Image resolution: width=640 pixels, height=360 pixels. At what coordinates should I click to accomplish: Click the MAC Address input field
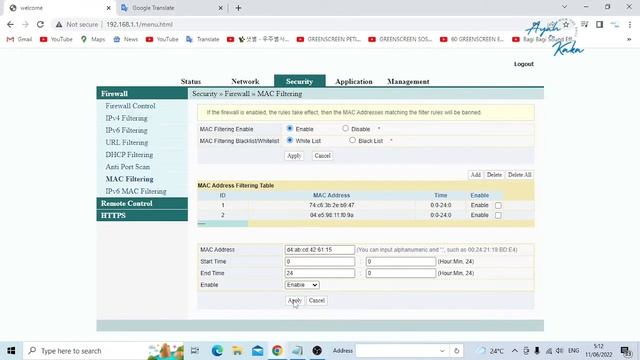[320, 249]
